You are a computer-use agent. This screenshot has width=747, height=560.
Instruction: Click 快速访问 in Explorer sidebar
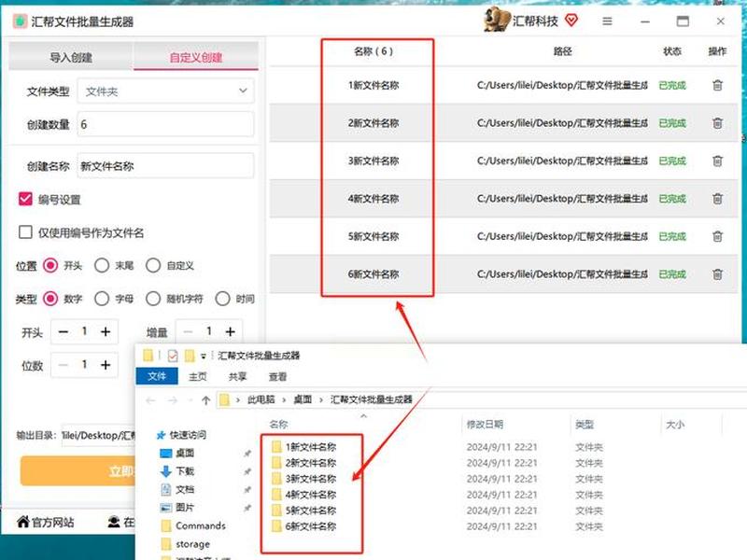(181, 435)
